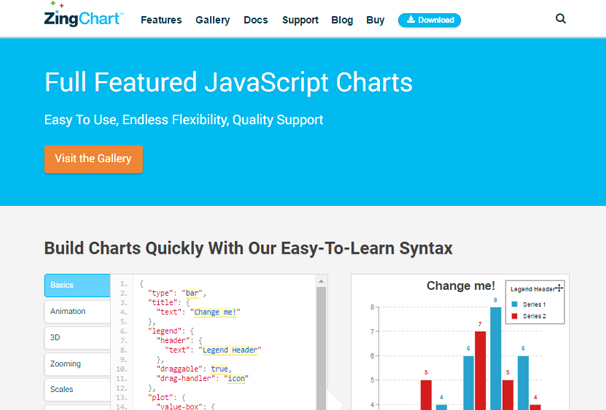The width and height of the screenshot is (606, 410).
Task: Open the Support nav item
Action: [300, 20]
